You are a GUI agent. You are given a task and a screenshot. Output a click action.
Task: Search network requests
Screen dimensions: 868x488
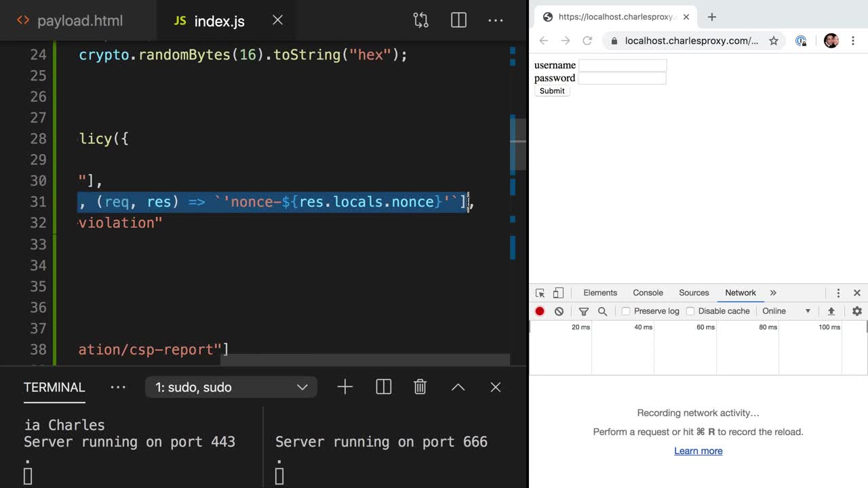602,311
